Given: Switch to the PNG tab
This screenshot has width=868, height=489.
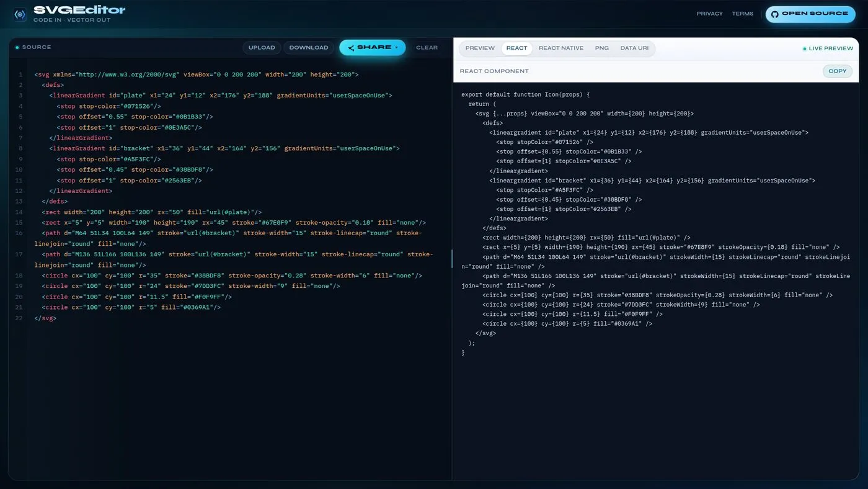Looking at the screenshot, I should [x=602, y=48].
